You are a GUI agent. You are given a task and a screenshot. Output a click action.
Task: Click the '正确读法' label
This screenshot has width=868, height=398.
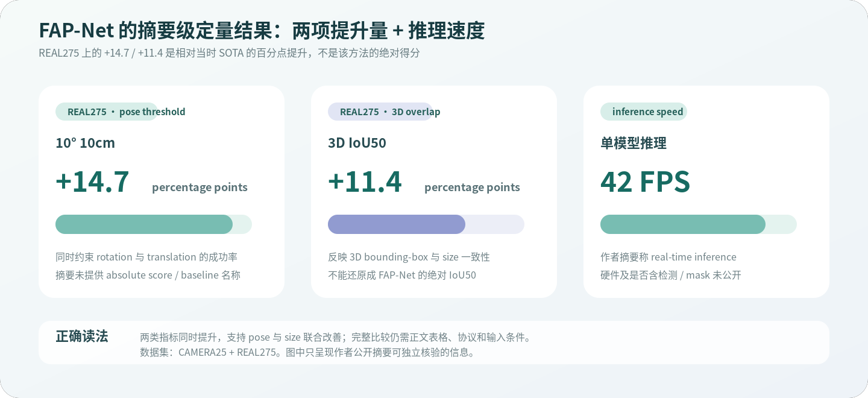[x=82, y=336]
